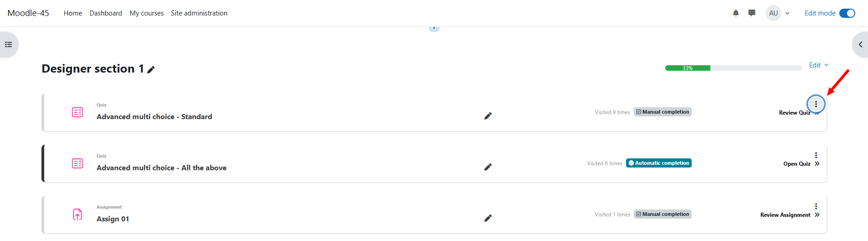Toggle Manual completion for Assign 01
This screenshot has width=868, height=241.
[x=663, y=214]
